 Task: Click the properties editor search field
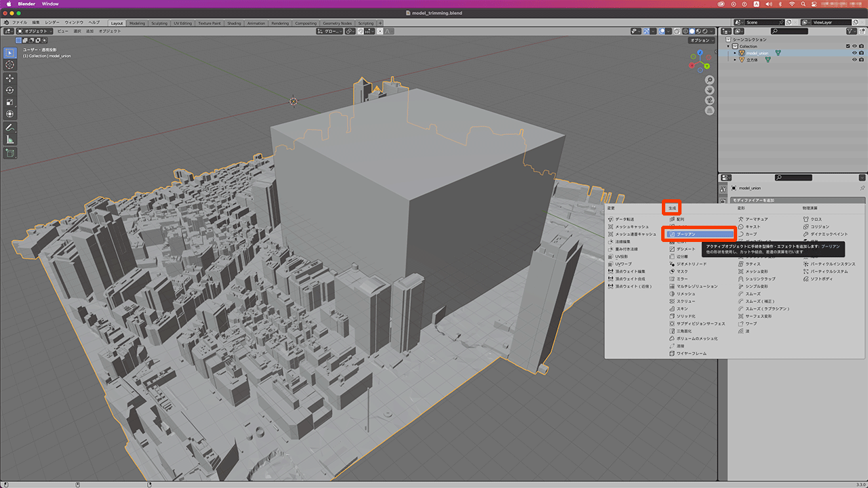coord(793,178)
